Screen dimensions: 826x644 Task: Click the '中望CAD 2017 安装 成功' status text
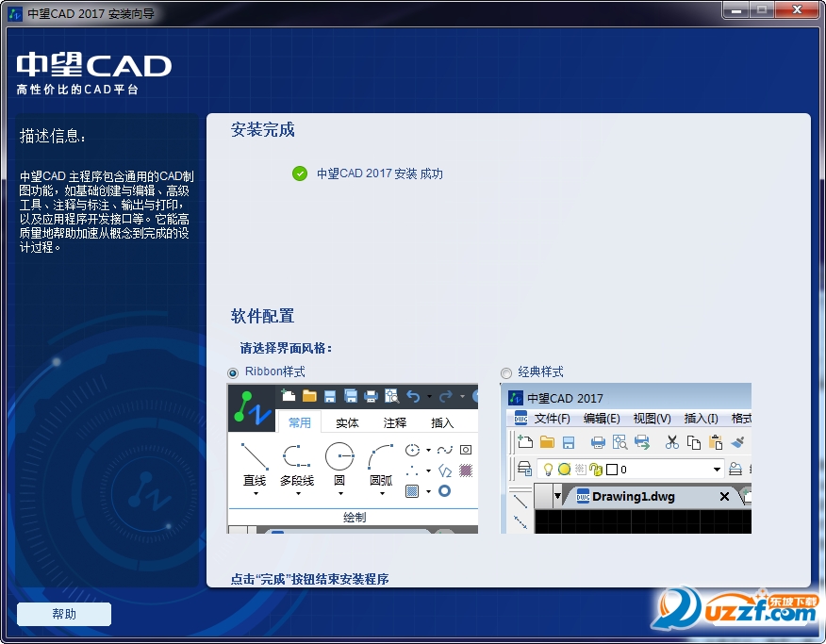tap(380, 173)
